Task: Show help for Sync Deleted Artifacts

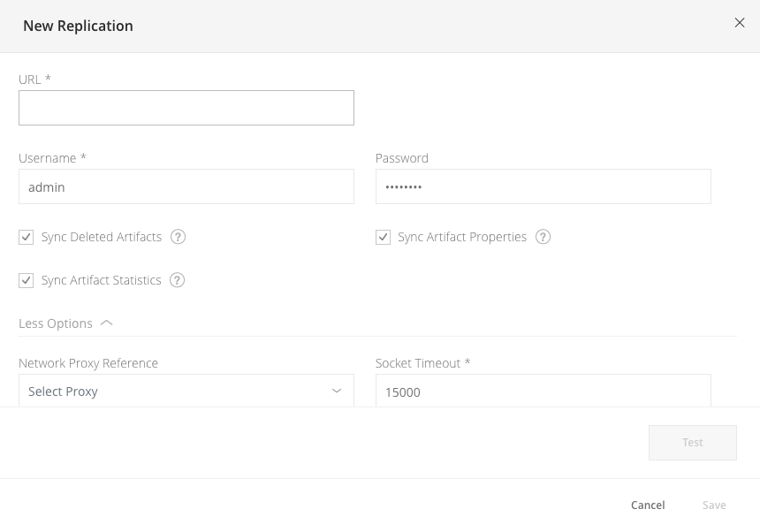Action: [x=178, y=237]
